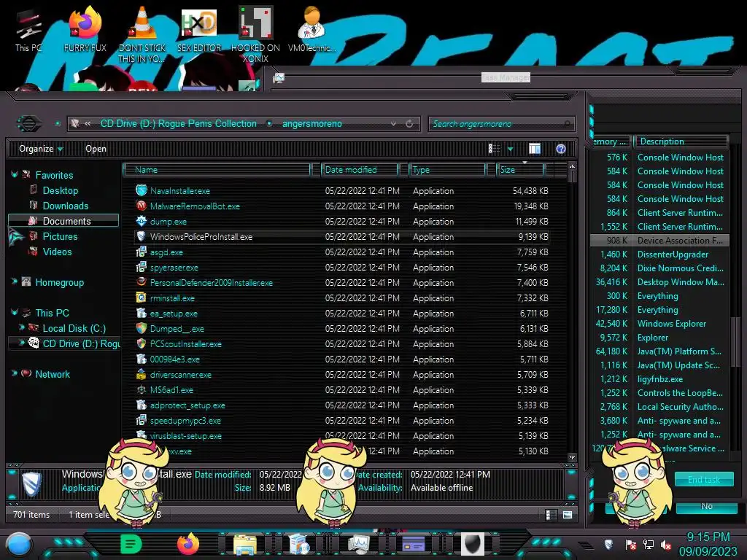
Task: Expand the Homegroup node
Action: (x=15, y=281)
